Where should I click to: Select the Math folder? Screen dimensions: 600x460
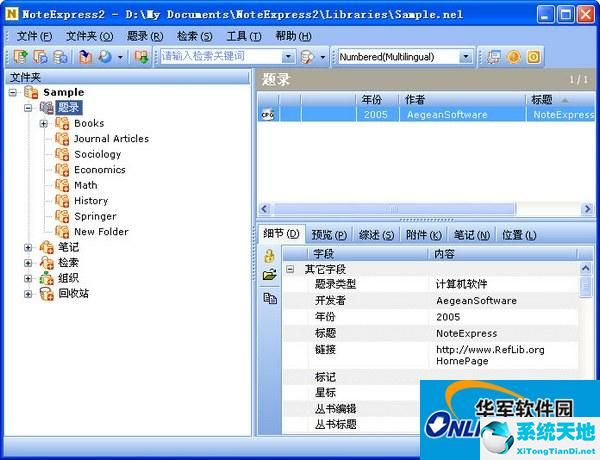86,185
